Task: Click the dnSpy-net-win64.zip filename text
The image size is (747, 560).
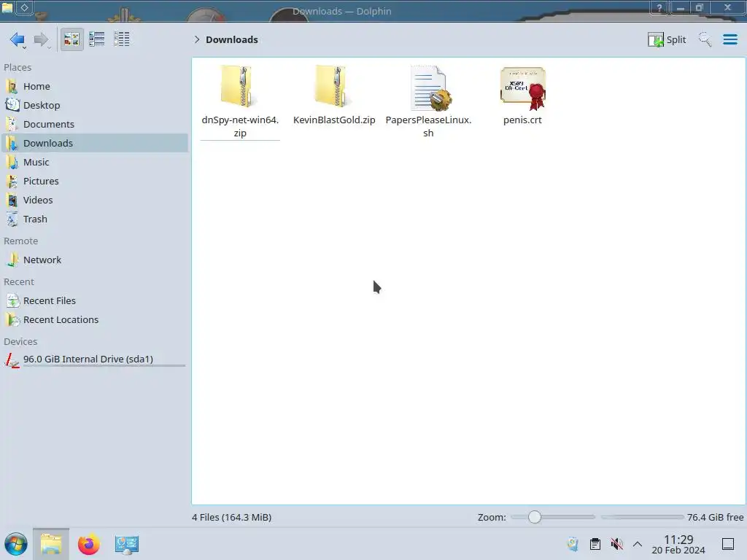Action: point(240,126)
